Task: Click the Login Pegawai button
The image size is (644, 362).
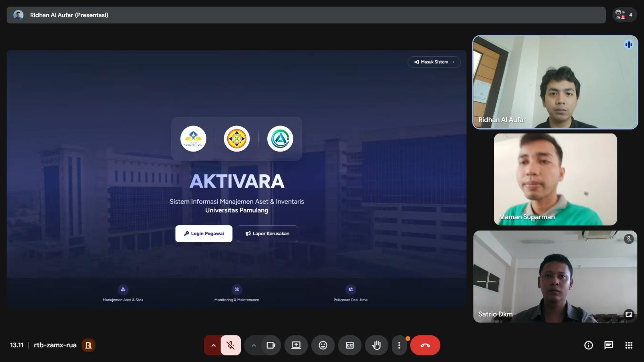Action: 204,233
